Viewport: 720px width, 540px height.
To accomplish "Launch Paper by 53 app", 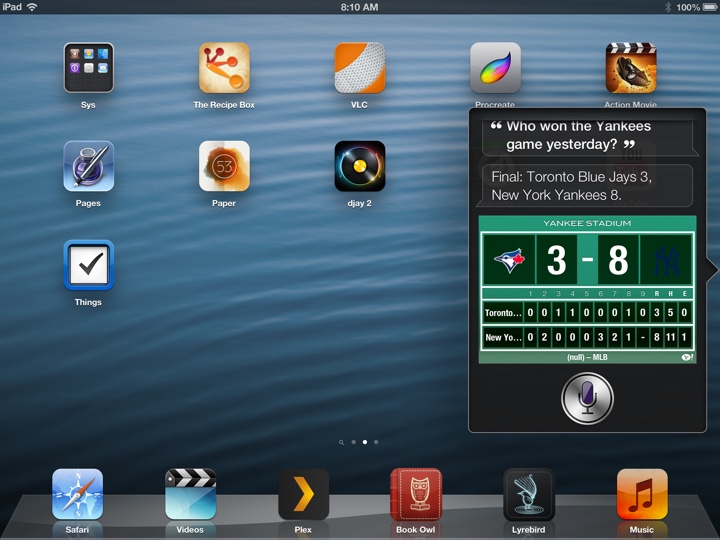I will click(224, 166).
